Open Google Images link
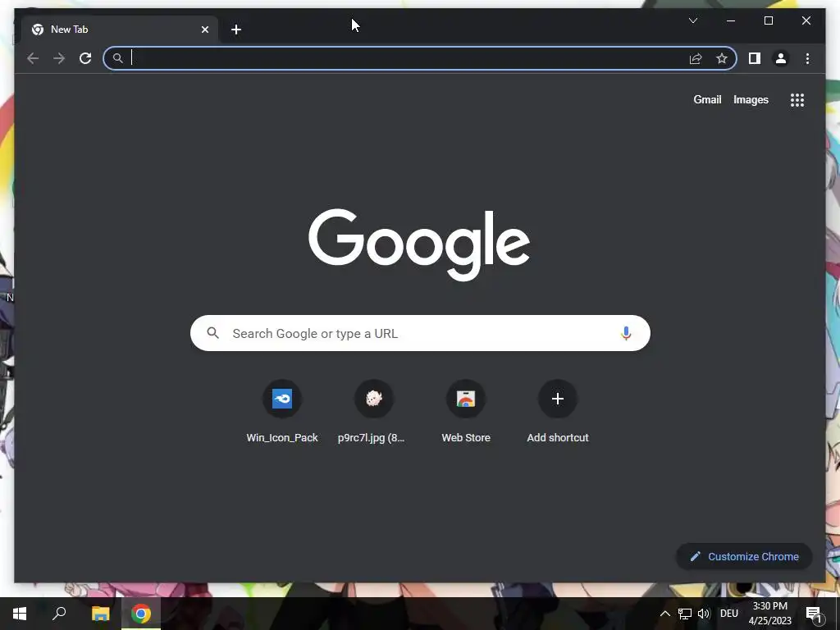Image resolution: width=840 pixels, height=630 pixels. [751, 99]
